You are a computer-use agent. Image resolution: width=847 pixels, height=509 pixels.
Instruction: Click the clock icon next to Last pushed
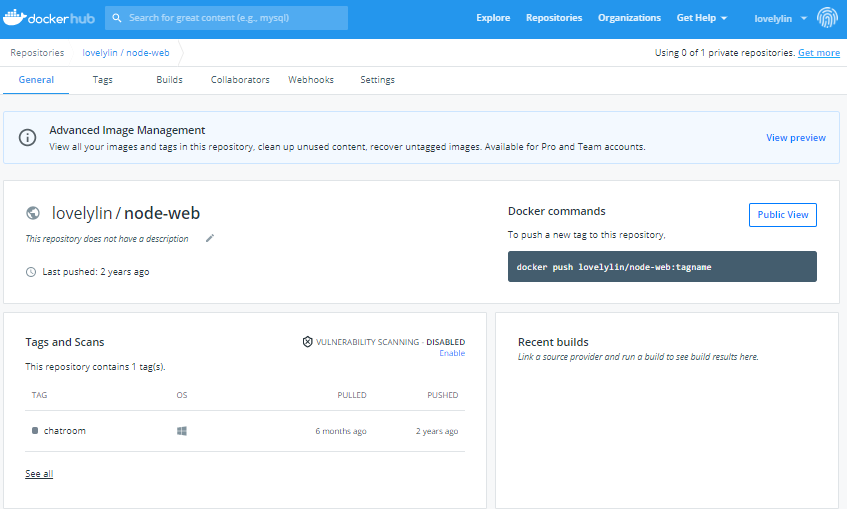31,272
